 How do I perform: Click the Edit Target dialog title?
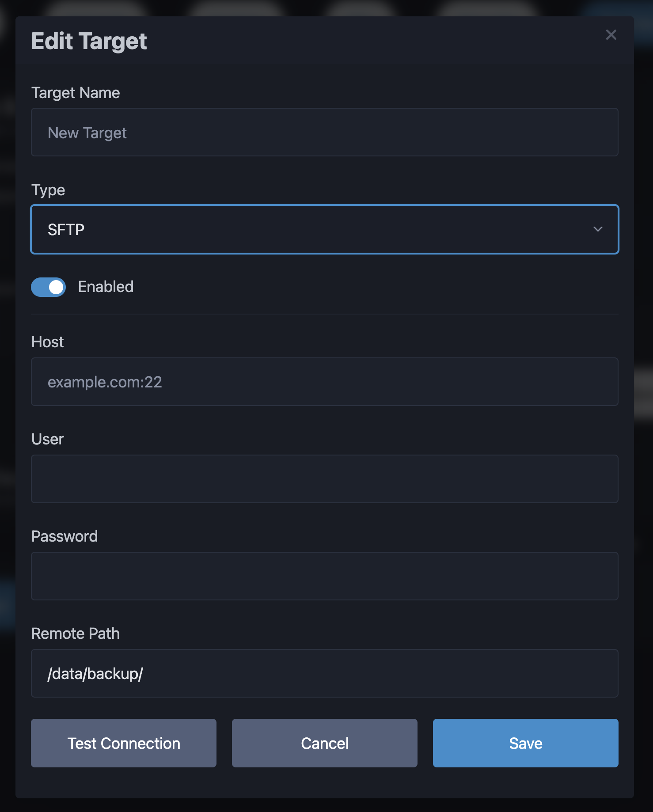88,41
